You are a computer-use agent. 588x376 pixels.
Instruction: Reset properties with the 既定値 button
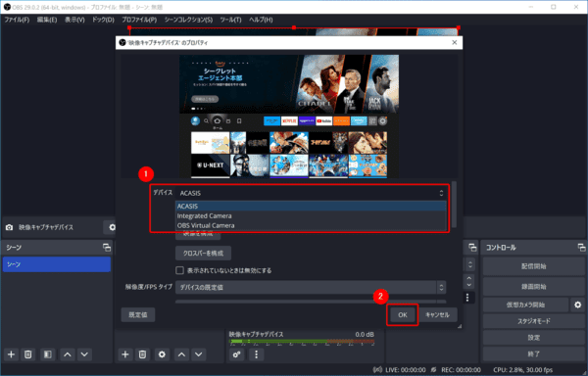(x=138, y=315)
